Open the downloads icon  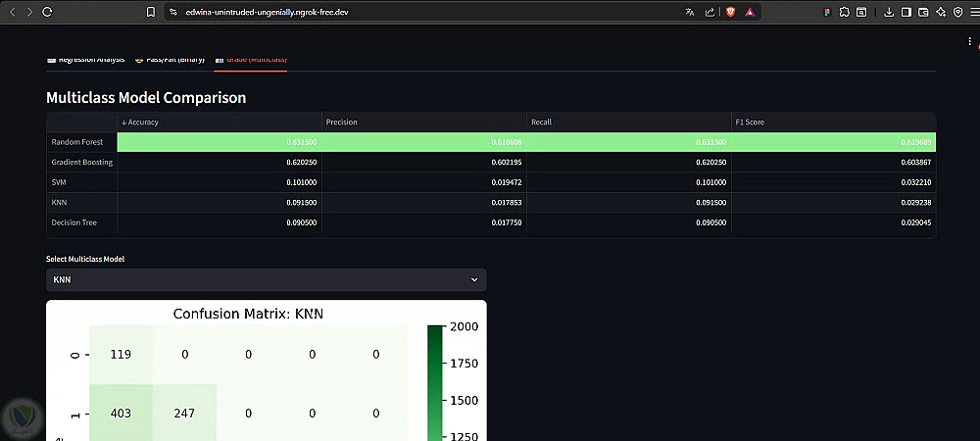889,12
